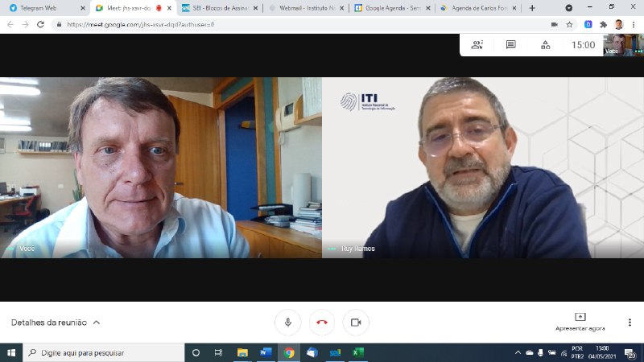The width and height of the screenshot is (644, 362).
Task: Open the Extensions puzzle icon
Action: click(x=603, y=25)
